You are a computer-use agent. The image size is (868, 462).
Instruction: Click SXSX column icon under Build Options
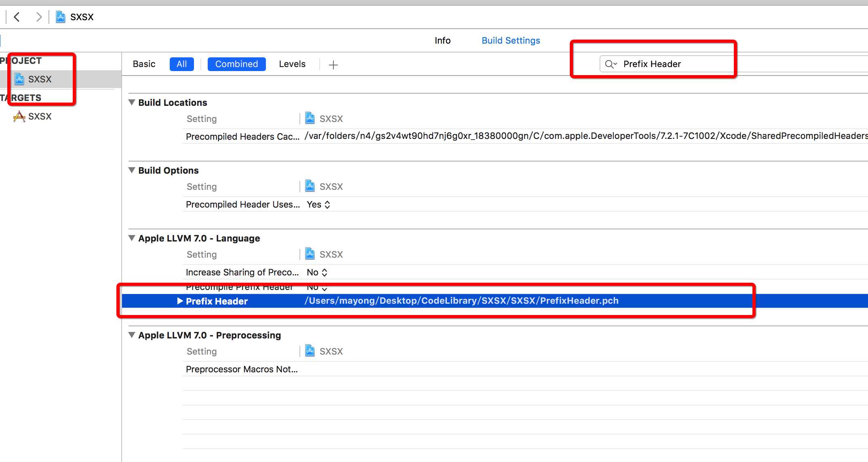(x=310, y=186)
